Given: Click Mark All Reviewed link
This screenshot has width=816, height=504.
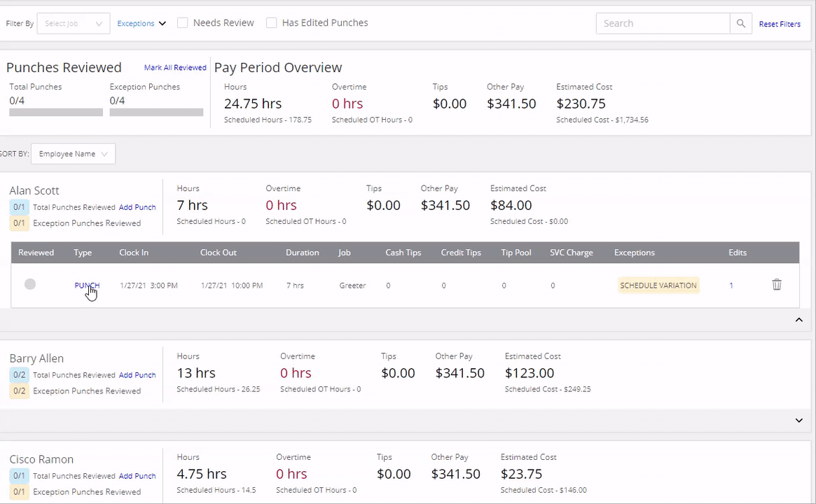Looking at the screenshot, I should (175, 68).
